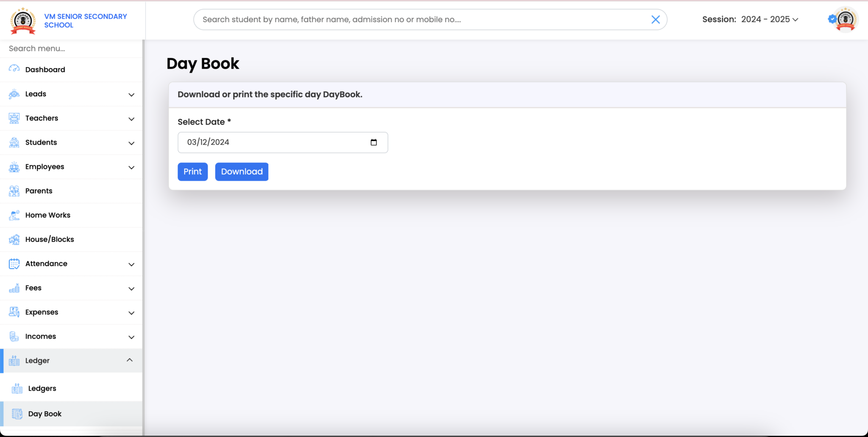Select the House/Blocks icon

coord(14,239)
